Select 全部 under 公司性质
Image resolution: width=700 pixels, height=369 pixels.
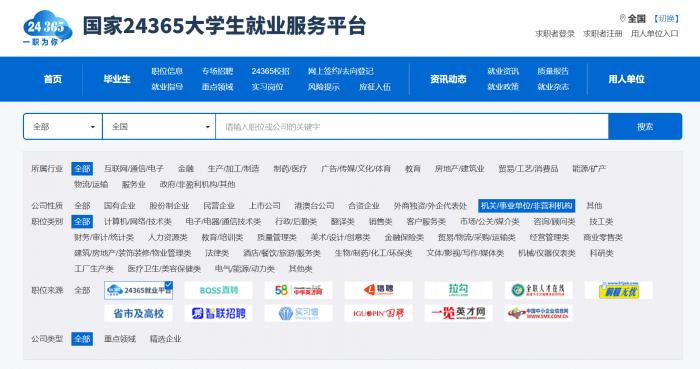click(x=82, y=206)
